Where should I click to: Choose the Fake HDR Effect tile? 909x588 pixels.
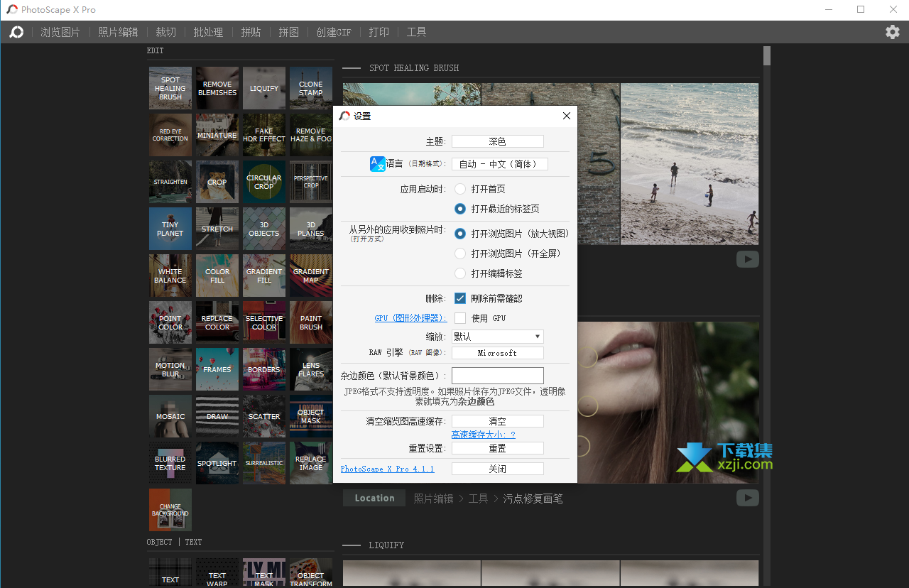tap(264, 135)
